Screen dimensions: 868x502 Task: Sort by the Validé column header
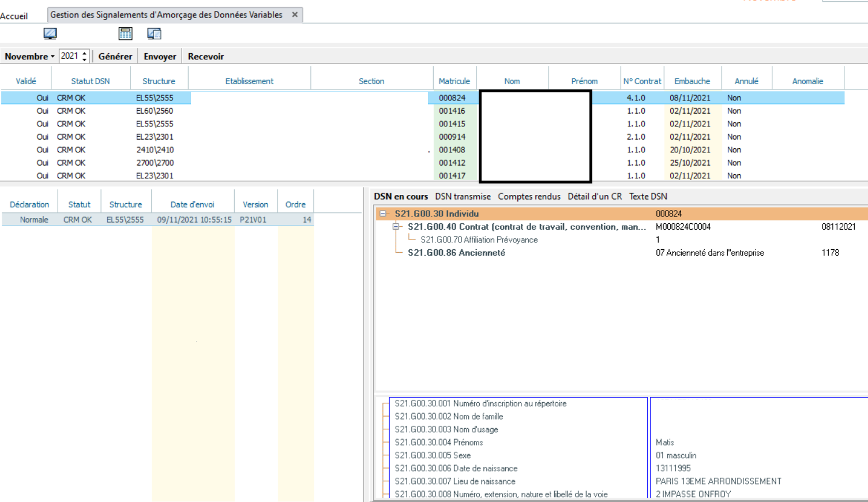point(26,81)
